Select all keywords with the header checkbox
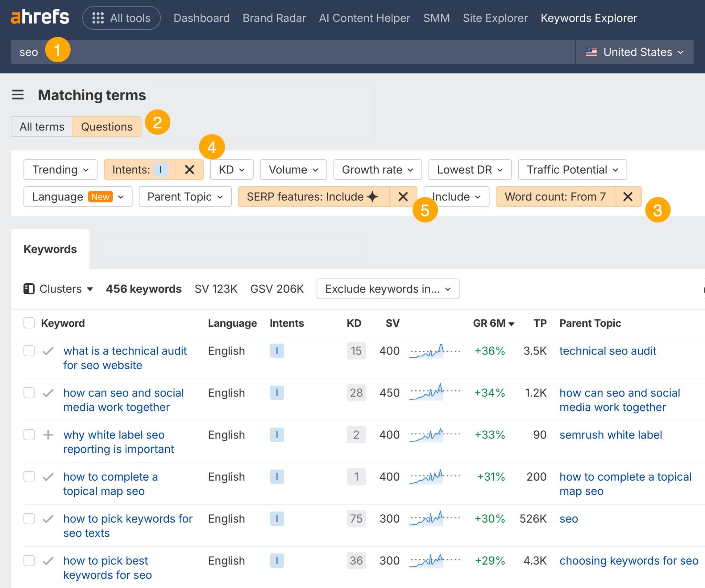 pos(29,323)
